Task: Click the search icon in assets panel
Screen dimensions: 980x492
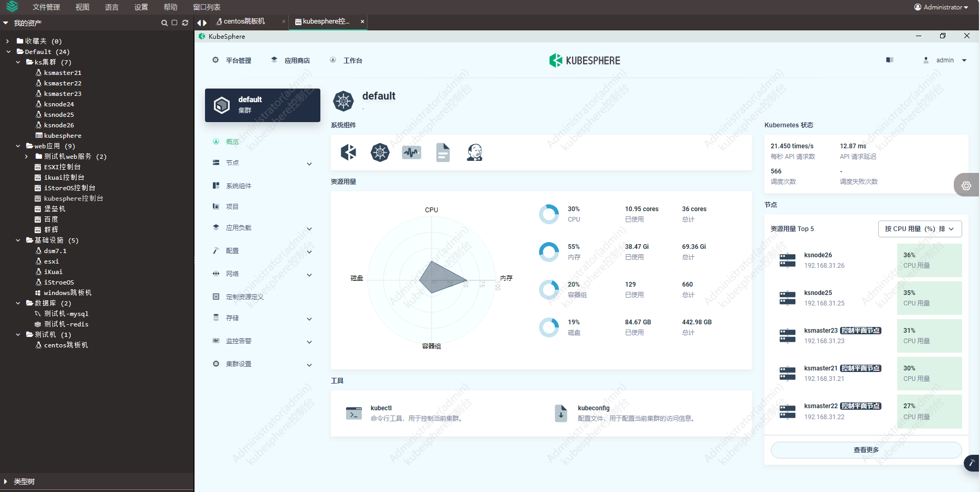Action: [x=164, y=23]
